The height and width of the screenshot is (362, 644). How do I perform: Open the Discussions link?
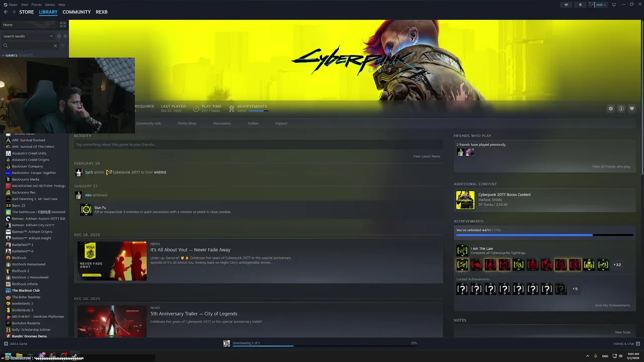(x=222, y=123)
